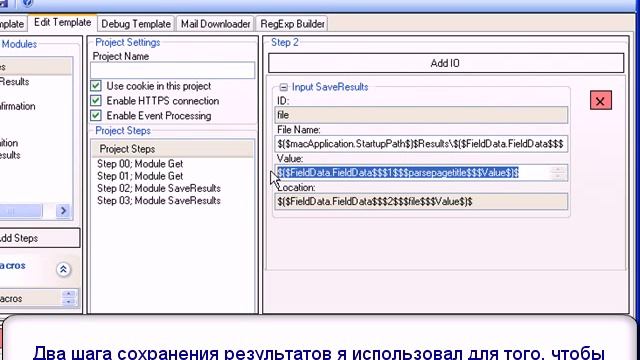Select Step 01; Module Get
Screen dimensions: 640x360
(x=140, y=176)
